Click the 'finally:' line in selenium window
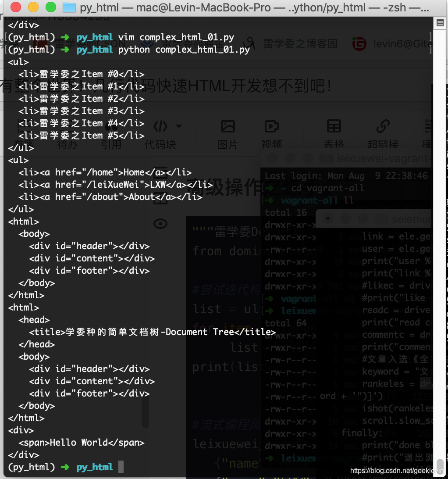 (x=362, y=433)
